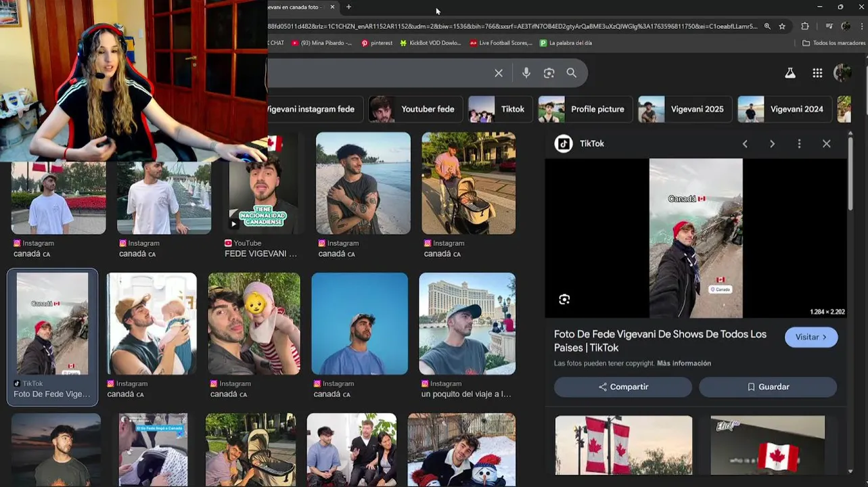Search inside image with Lens overlay icon
The image size is (868, 487).
(564, 299)
